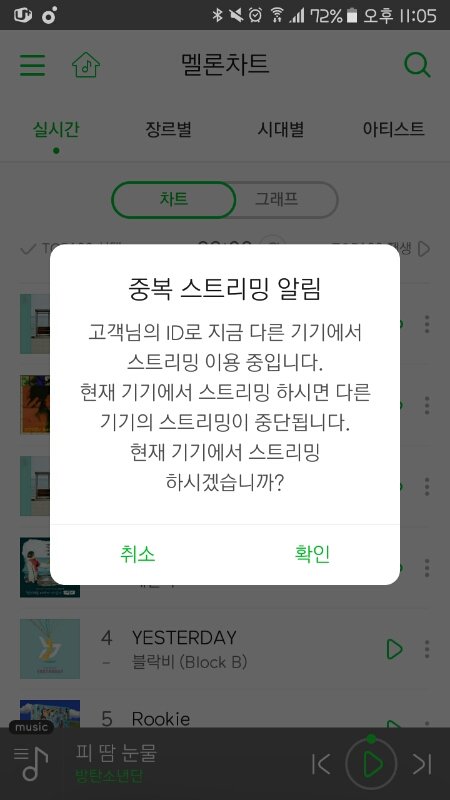The height and width of the screenshot is (800, 450).
Task: Play the current song 피 땀 눈물
Action: click(x=371, y=764)
